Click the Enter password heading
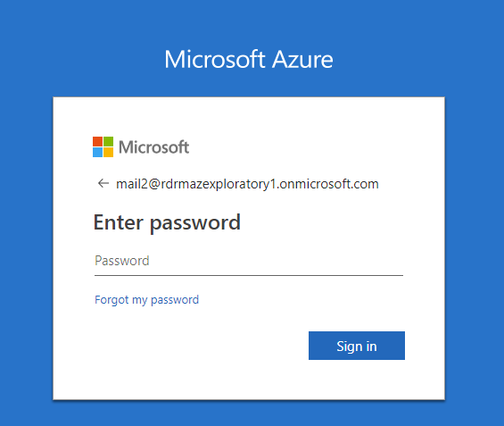This screenshot has height=426, width=504. (x=167, y=222)
